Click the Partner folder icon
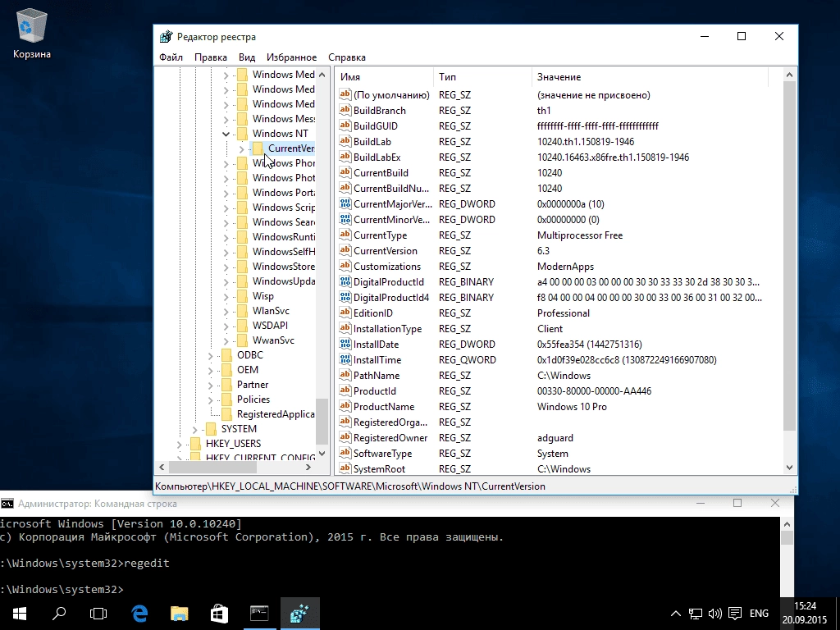The height and width of the screenshot is (630, 840). (226, 385)
